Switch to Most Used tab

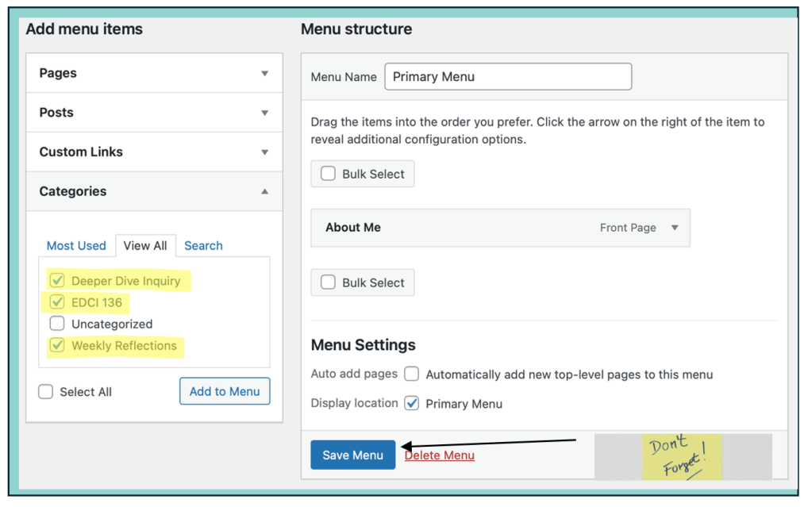click(x=76, y=246)
